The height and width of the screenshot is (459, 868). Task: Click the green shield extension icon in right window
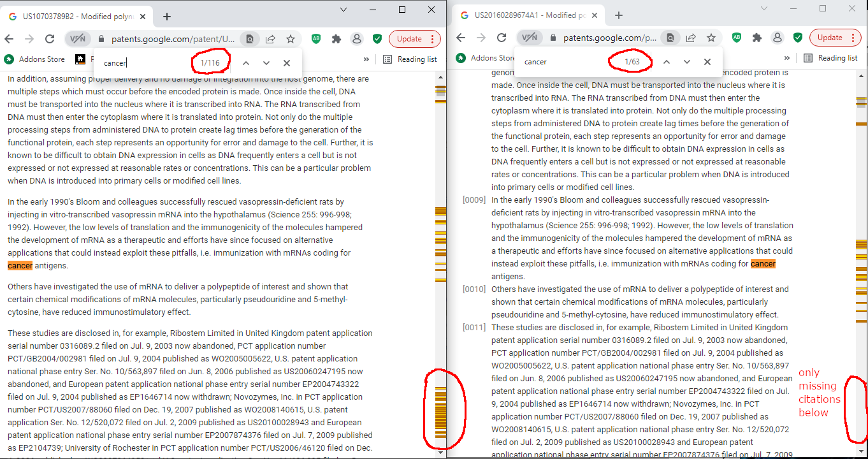click(798, 38)
